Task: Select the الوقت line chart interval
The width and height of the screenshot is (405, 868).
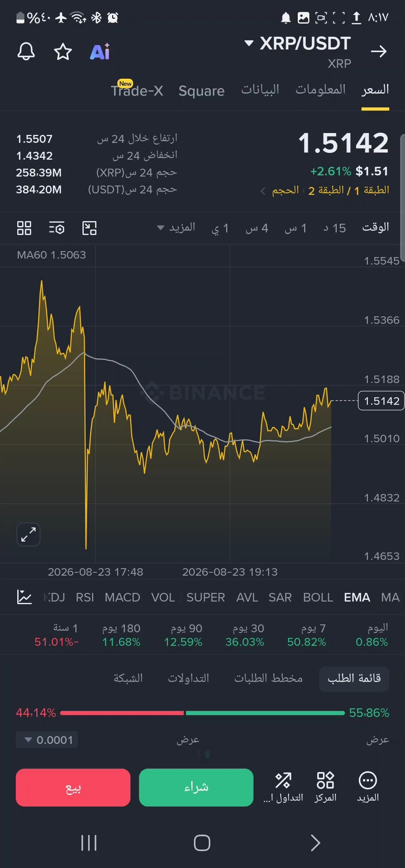Action: pos(375,227)
